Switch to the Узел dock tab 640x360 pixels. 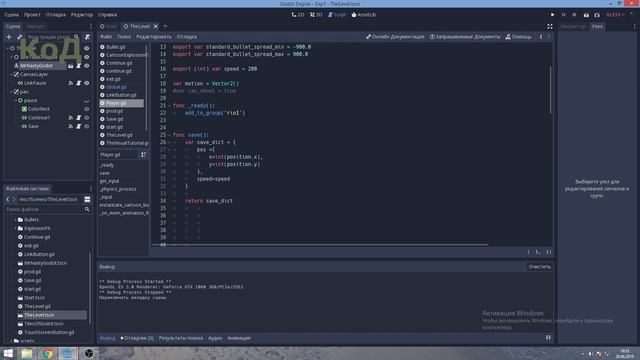[x=597, y=26]
